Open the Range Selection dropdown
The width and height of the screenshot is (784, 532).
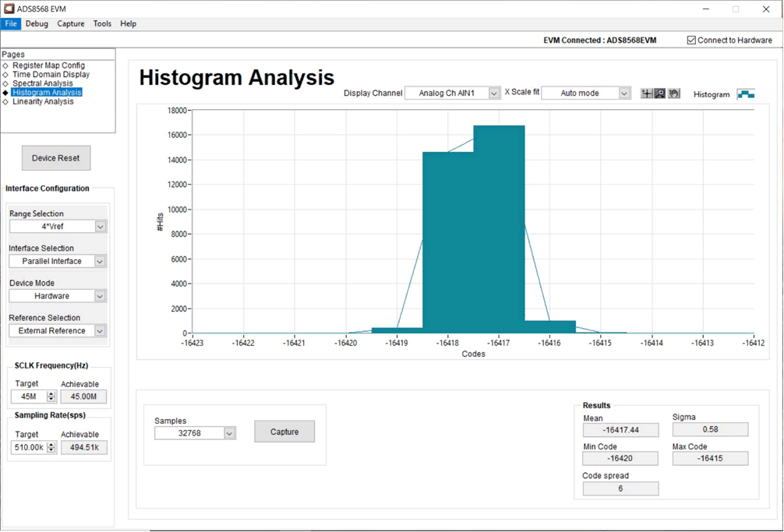tap(101, 227)
